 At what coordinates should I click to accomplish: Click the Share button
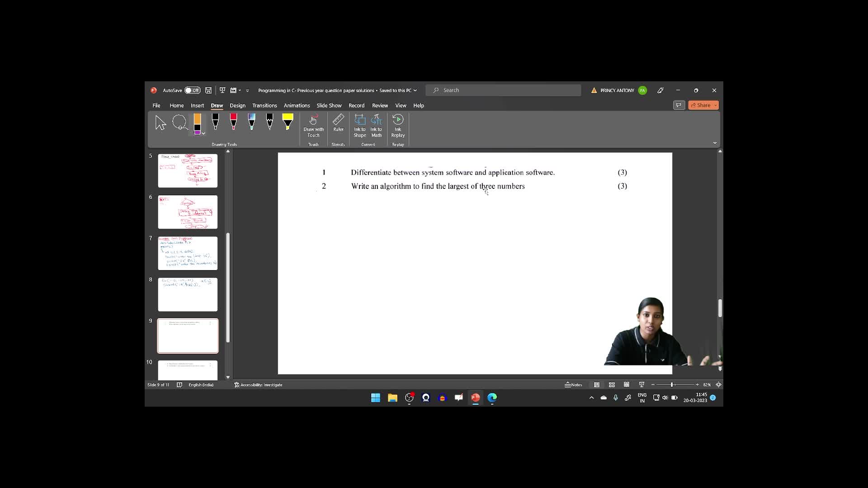tap(701, 105)
